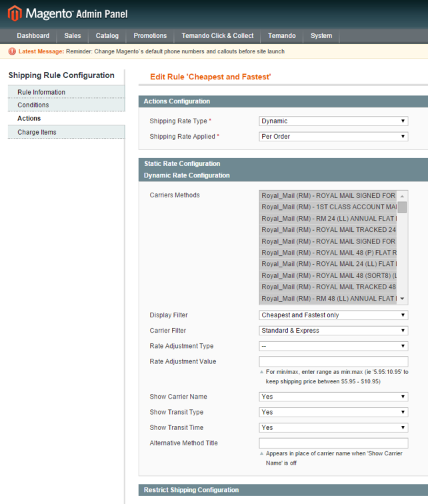Open the Shipping Rate Applied dropdown
Viewport: 428px width, 504px height.
tap(333, 136)
